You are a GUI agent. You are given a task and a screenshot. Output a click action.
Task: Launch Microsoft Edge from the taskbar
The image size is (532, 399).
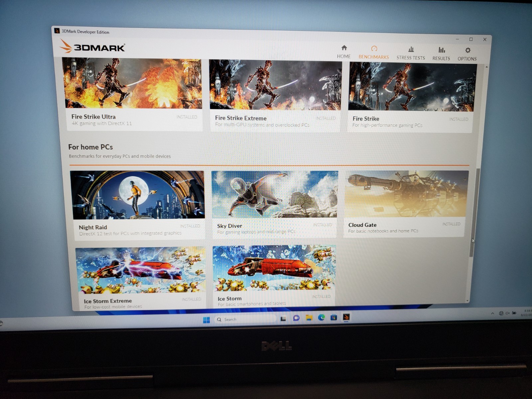point(321,318)
